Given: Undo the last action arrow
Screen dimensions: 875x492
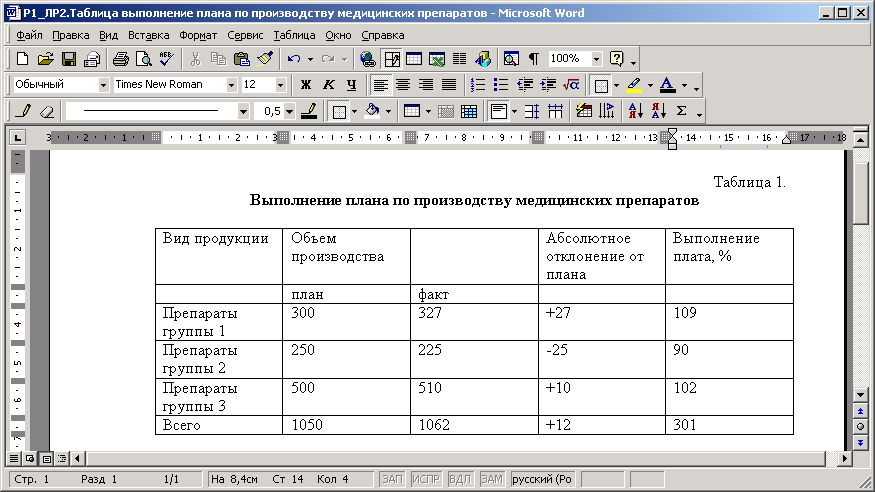Looking at the screenshot, I should point(294,59).
